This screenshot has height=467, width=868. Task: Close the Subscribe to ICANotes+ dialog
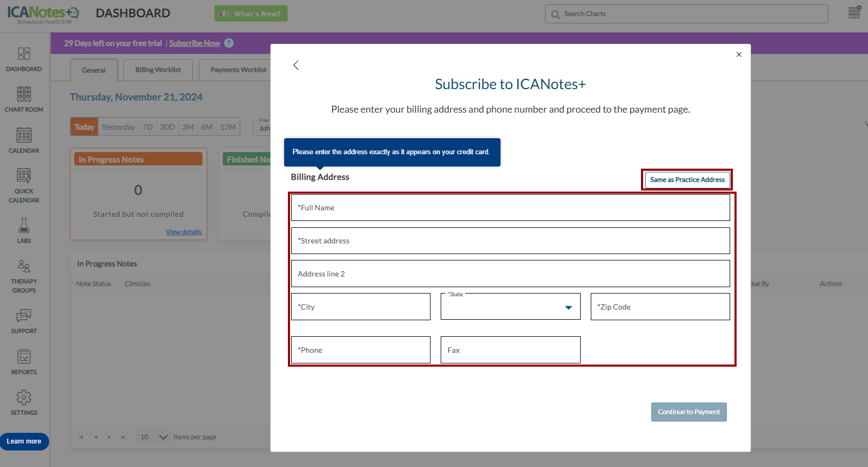pos(739,54)
